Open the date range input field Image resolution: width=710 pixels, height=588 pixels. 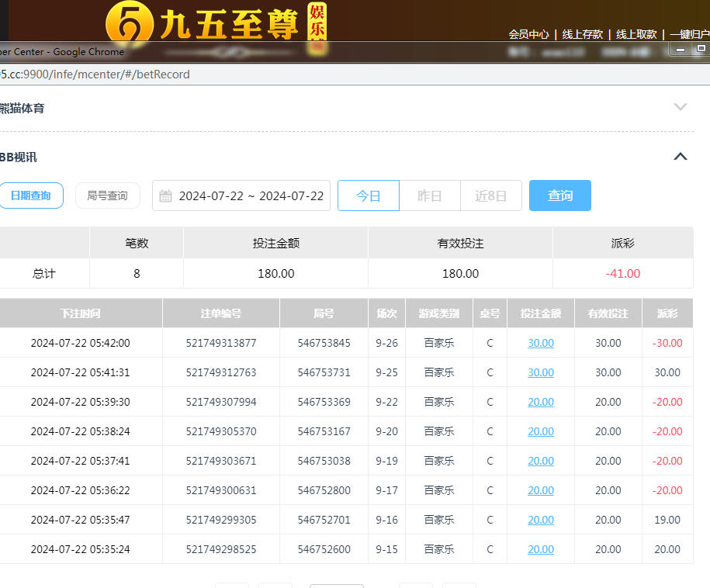(x=251, y=195)
